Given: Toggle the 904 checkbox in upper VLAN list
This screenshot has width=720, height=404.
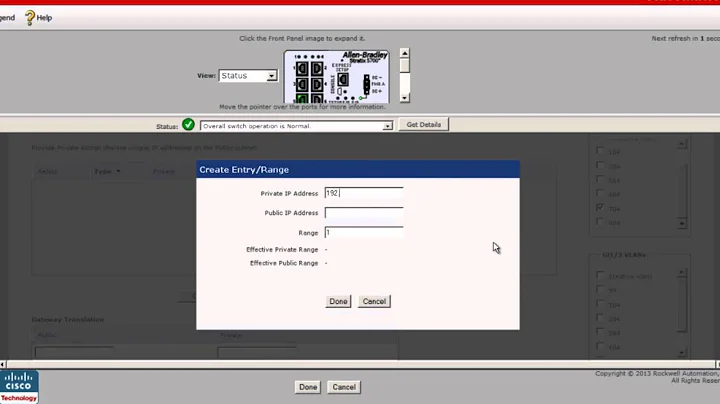Looking at the screenshot, I should tap(600, 222).
